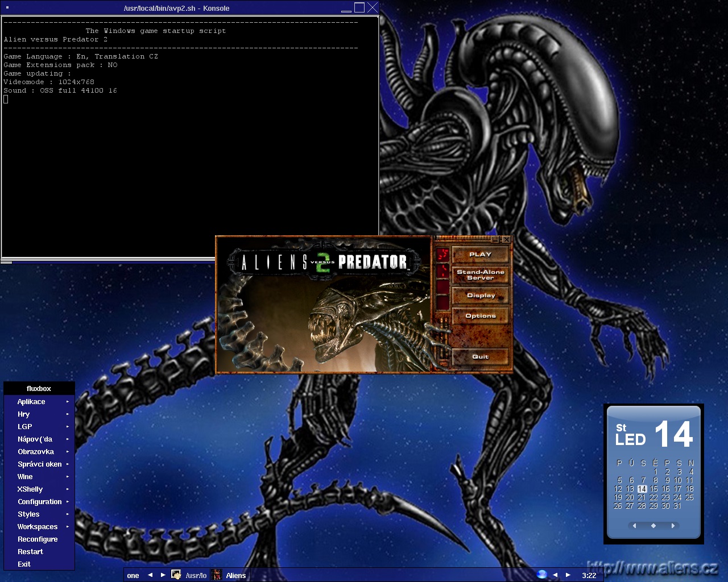
Task: Click 'Sound : OSS full 44100 16' line
Action: coord(60,90)
